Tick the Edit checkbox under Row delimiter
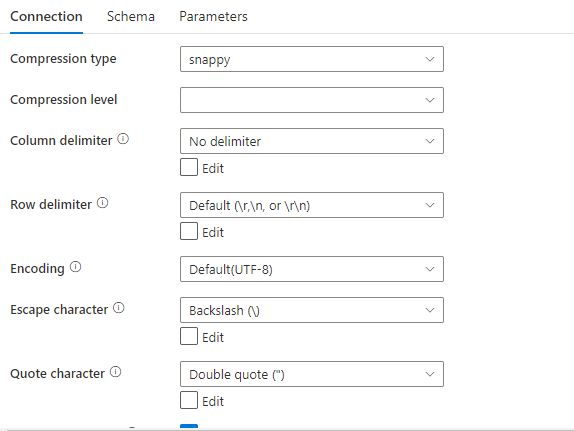Viewport: 574px width, 431px height. (x=189, y=231)
